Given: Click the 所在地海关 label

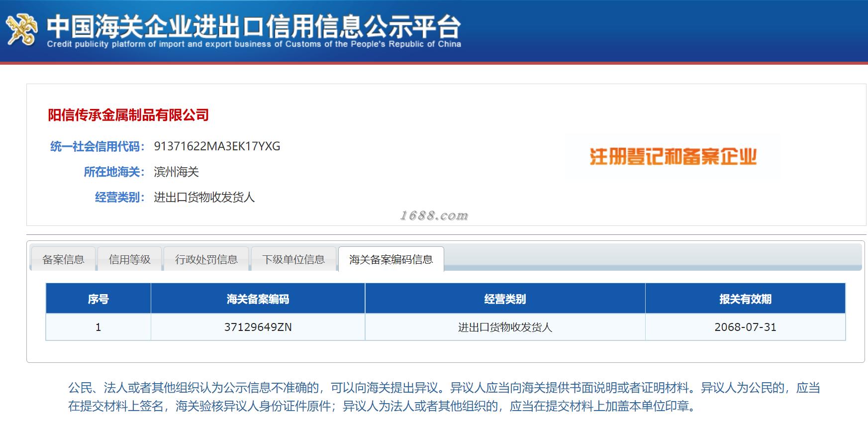Looking at the screenshot, I should pos(114,172).
